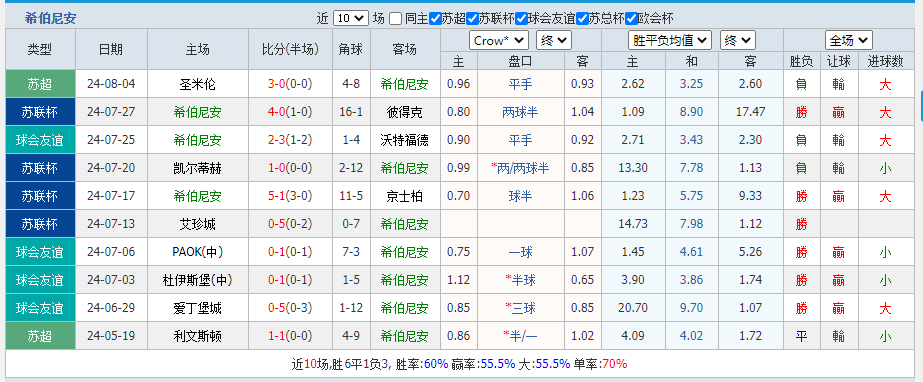Open the 2-3(1-2) score link
923x382 pixels.
click(290, 140)
